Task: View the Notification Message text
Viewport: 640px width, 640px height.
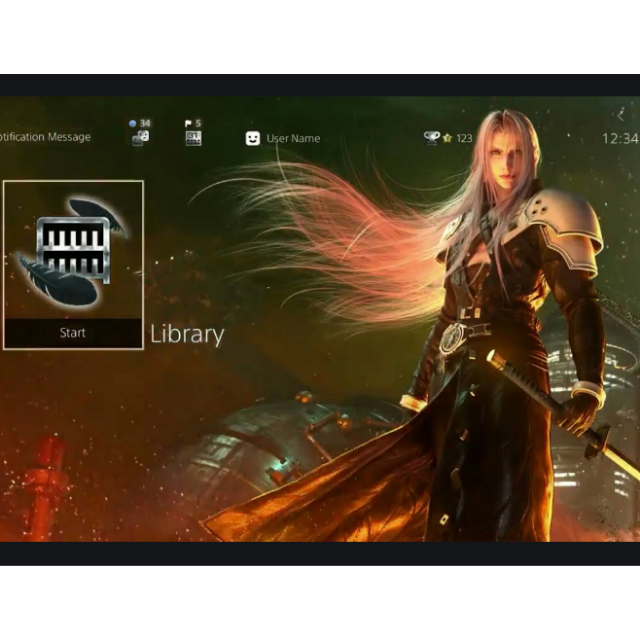Action: [x=45, y=137]
